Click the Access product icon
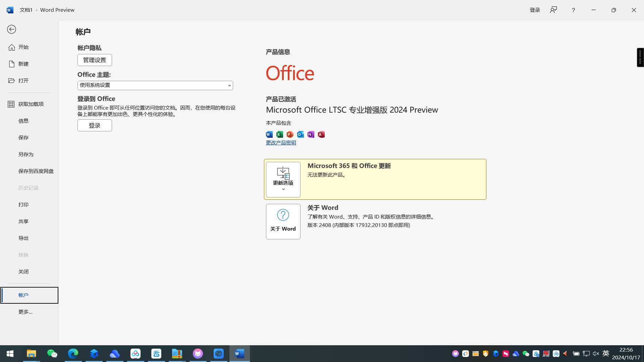Viewport: 644px width, 362px height. [321, 134]
